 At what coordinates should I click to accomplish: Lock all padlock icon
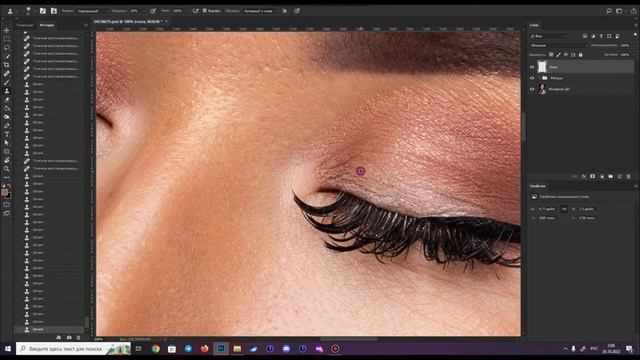click(580, 54)
